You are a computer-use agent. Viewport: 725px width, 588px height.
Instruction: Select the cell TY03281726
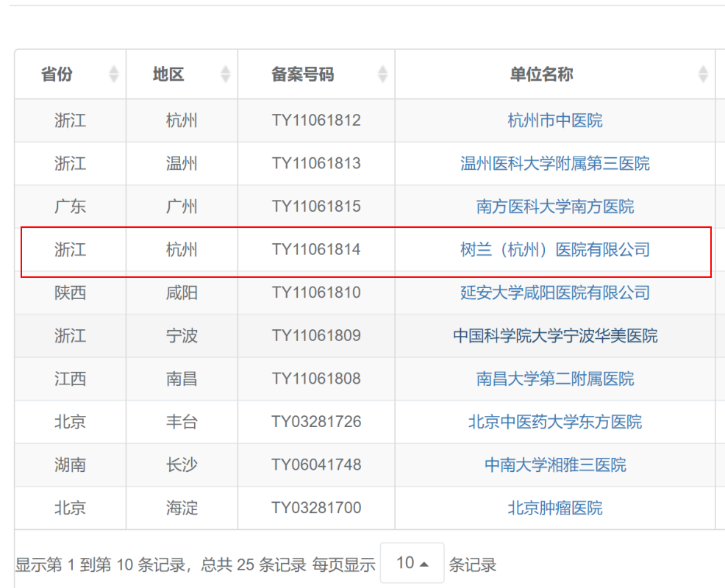point(316,422)
